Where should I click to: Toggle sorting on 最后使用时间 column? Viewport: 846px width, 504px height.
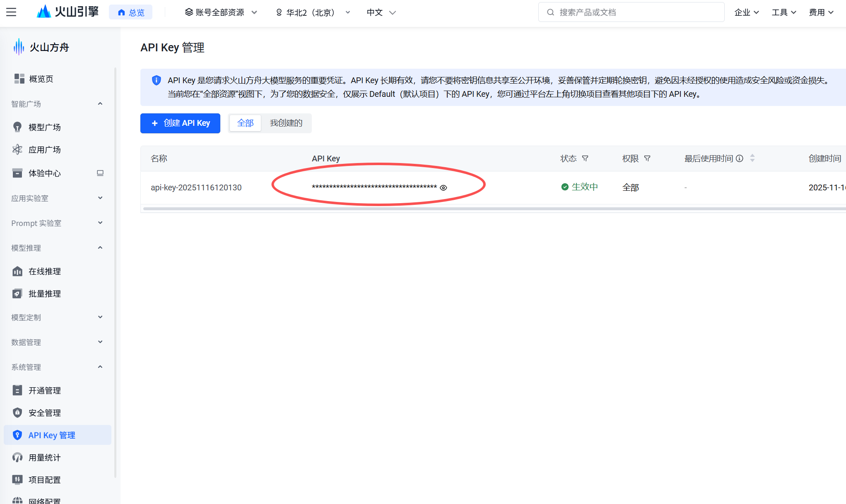pyautogui.click(x=752, y=158)
